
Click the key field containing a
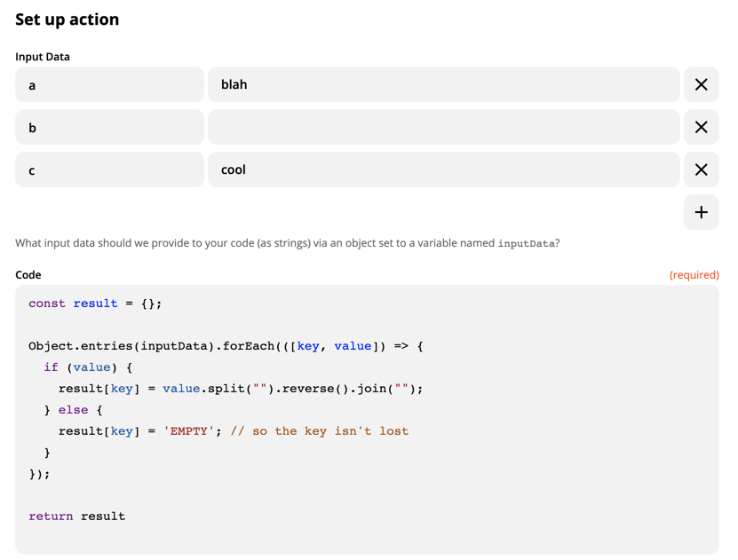[x=109, y=85]
